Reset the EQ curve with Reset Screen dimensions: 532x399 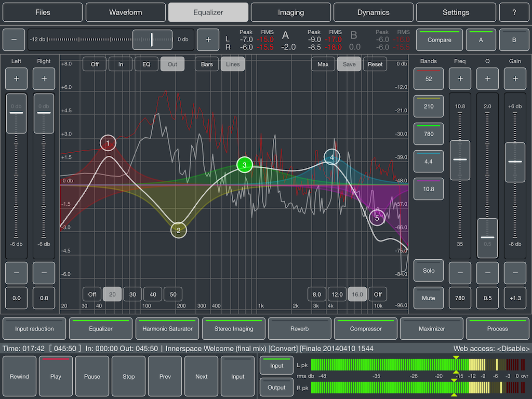pyautogui.click(x=375, y=64)
